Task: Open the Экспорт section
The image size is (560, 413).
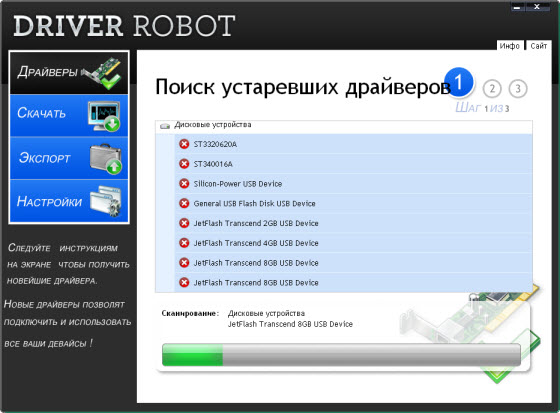Action: (x=69, y=158)
